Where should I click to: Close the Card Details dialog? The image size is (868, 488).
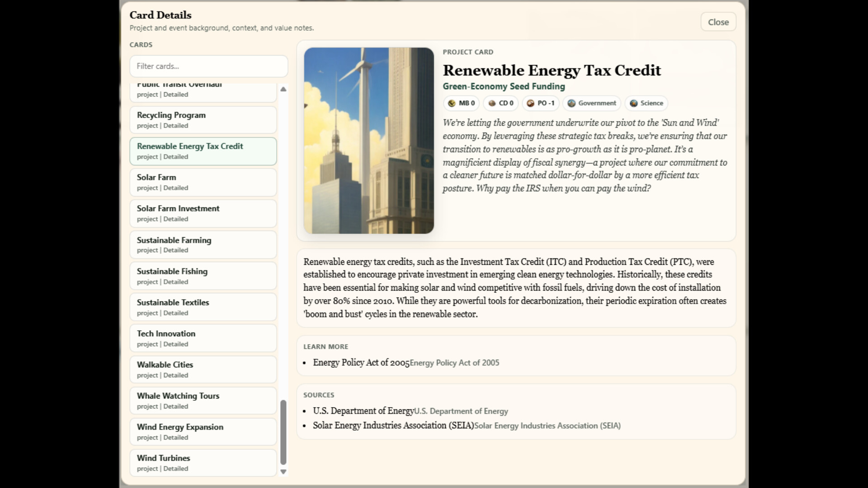tap(718, 22)
